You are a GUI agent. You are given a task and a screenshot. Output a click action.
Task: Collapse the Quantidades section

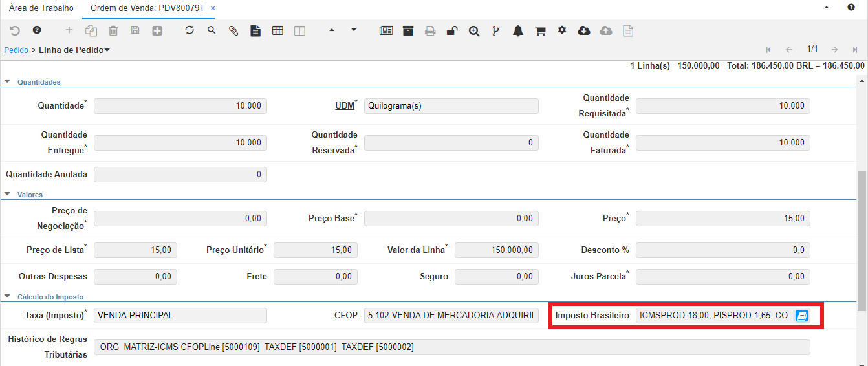coord(8,82)
